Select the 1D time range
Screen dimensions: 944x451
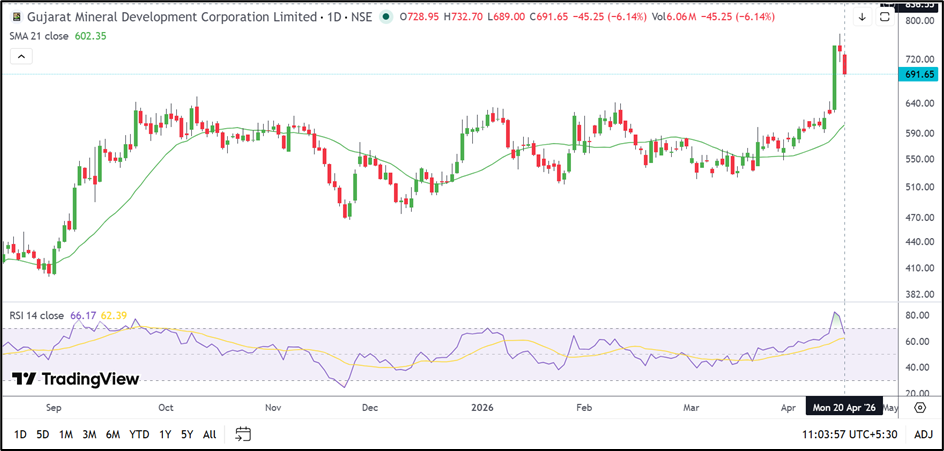coord(20,434)
